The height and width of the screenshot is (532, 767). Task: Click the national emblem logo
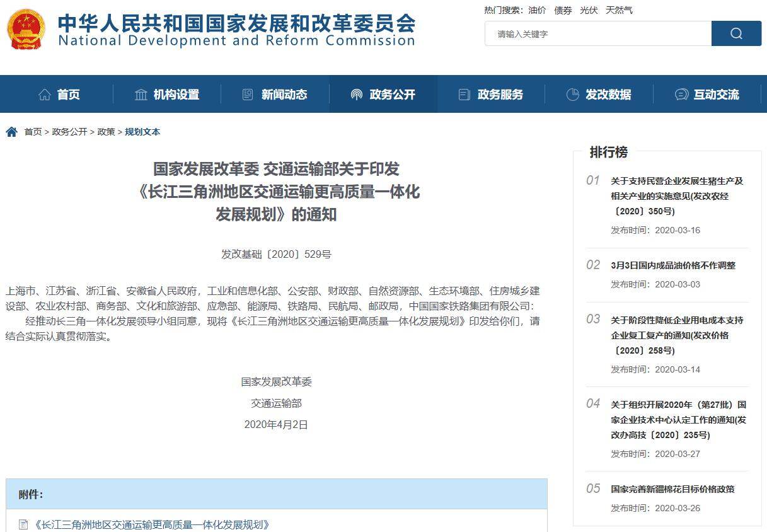tap(26, 30)
